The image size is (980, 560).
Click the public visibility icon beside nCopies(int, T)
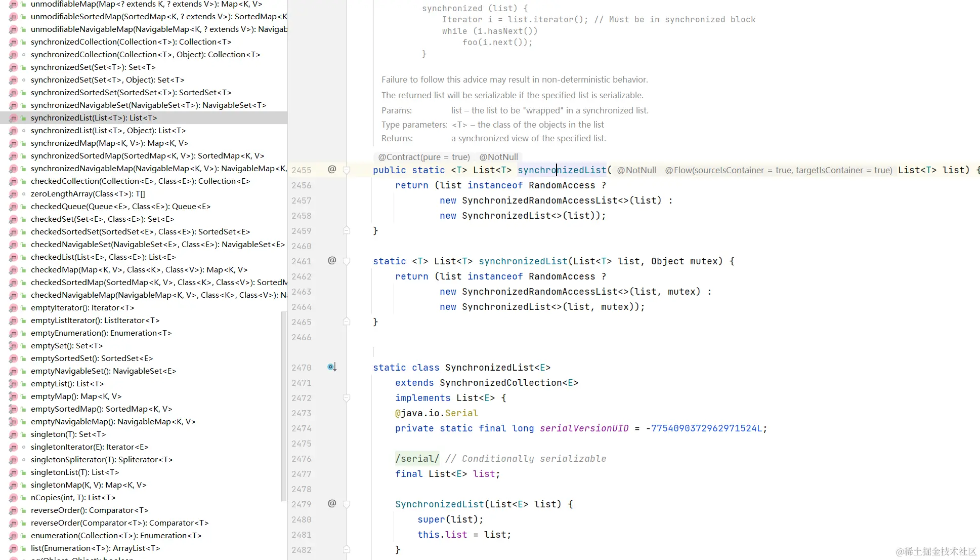23,498
